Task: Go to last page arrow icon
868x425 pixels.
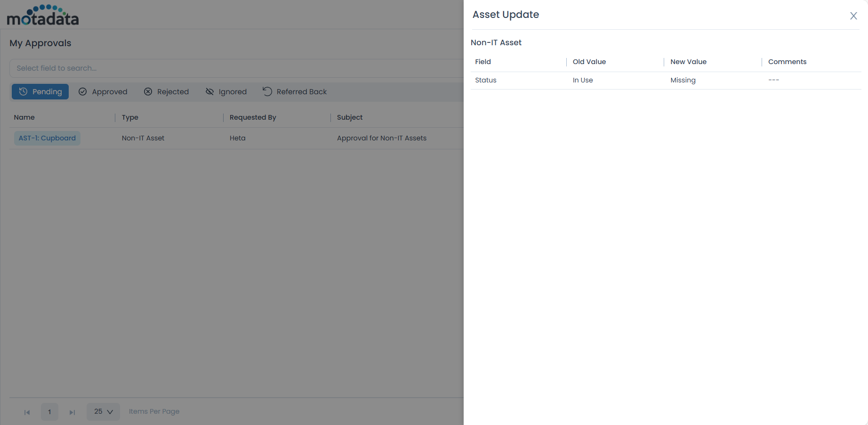Action: pos(72,412)
